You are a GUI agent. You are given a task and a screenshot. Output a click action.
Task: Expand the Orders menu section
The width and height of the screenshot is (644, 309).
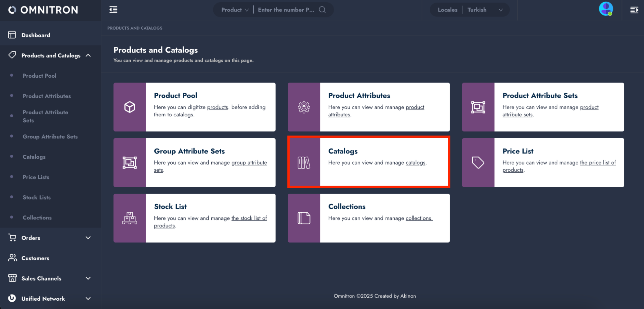click(88, 238)
